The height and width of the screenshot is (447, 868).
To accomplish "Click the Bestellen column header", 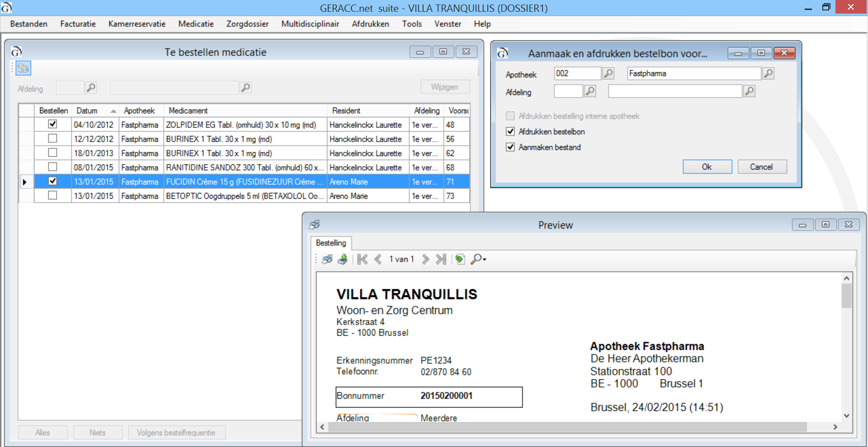I will (53, 111).
